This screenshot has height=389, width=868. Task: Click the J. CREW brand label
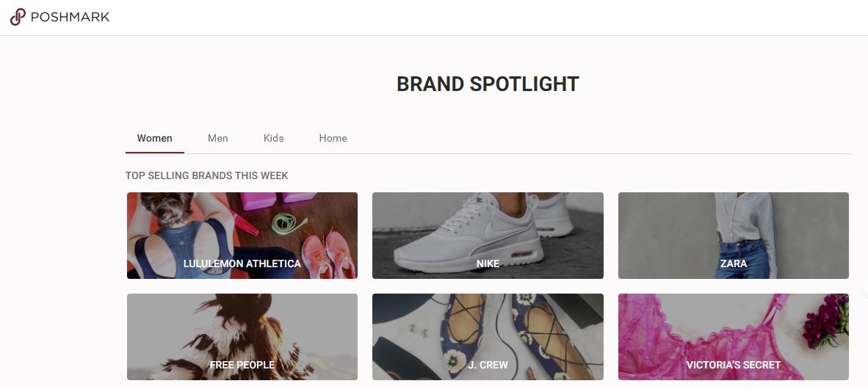point(488,365)
